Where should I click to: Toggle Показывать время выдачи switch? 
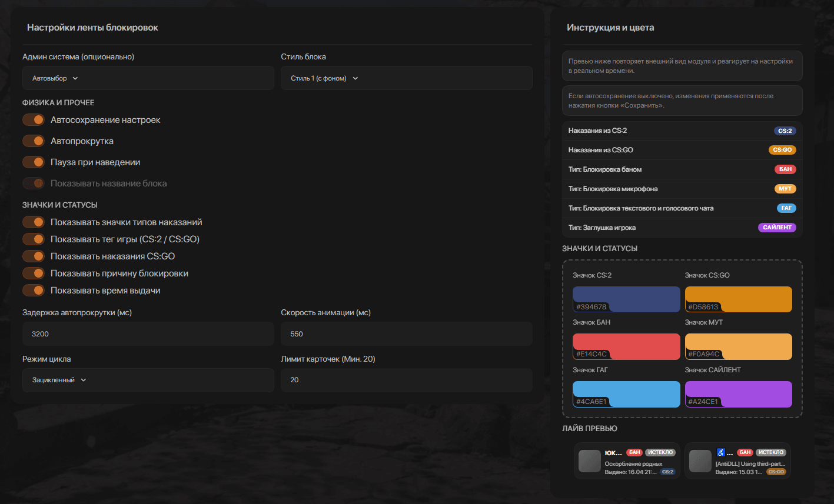click(34, 291)
